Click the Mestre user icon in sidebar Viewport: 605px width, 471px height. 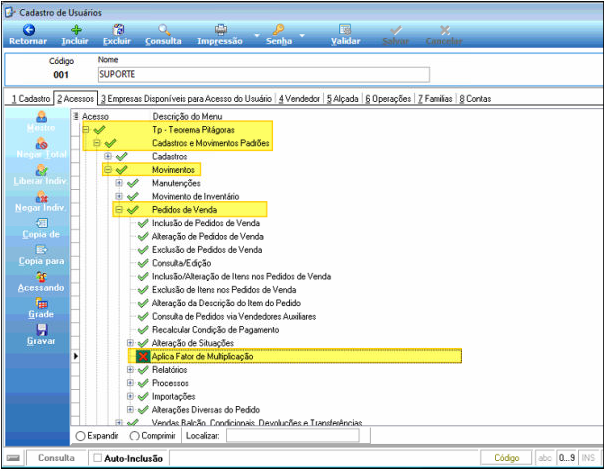tap(41, 116)
